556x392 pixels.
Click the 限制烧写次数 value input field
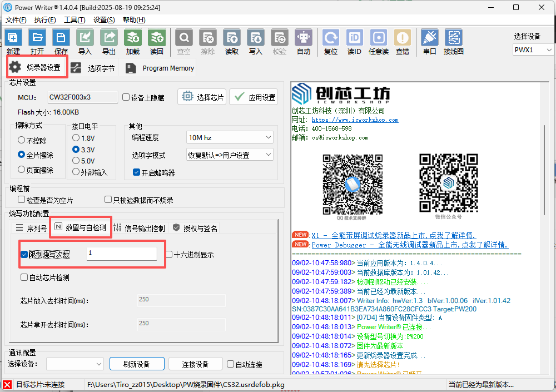(122, 254)
